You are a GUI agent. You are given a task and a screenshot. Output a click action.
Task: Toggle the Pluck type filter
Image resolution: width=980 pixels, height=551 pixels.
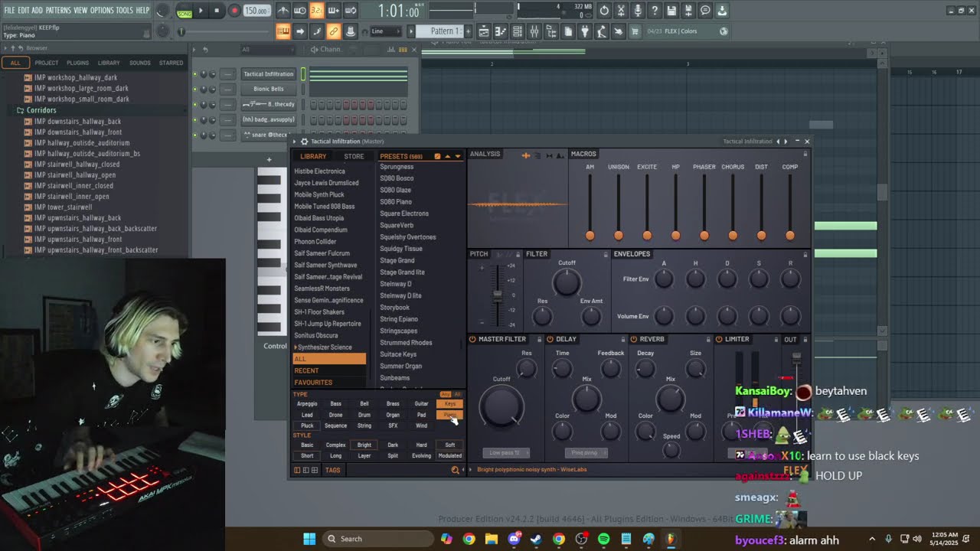307,425
